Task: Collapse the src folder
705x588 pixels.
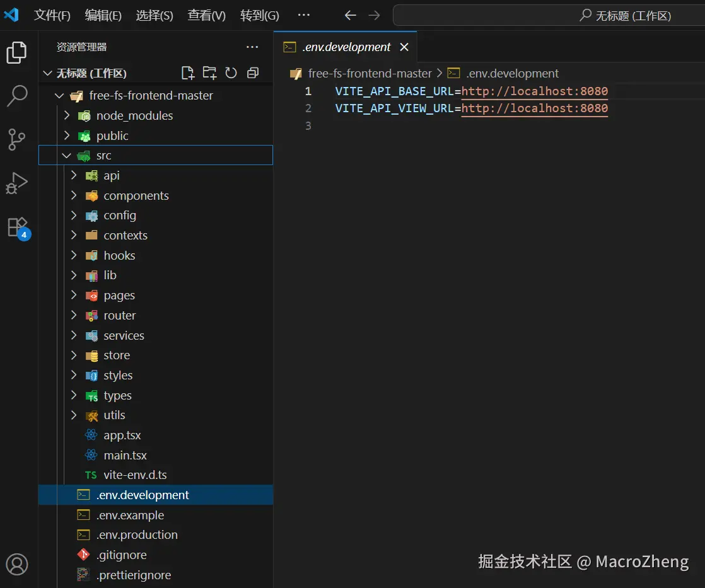Action: click(103, 156)
